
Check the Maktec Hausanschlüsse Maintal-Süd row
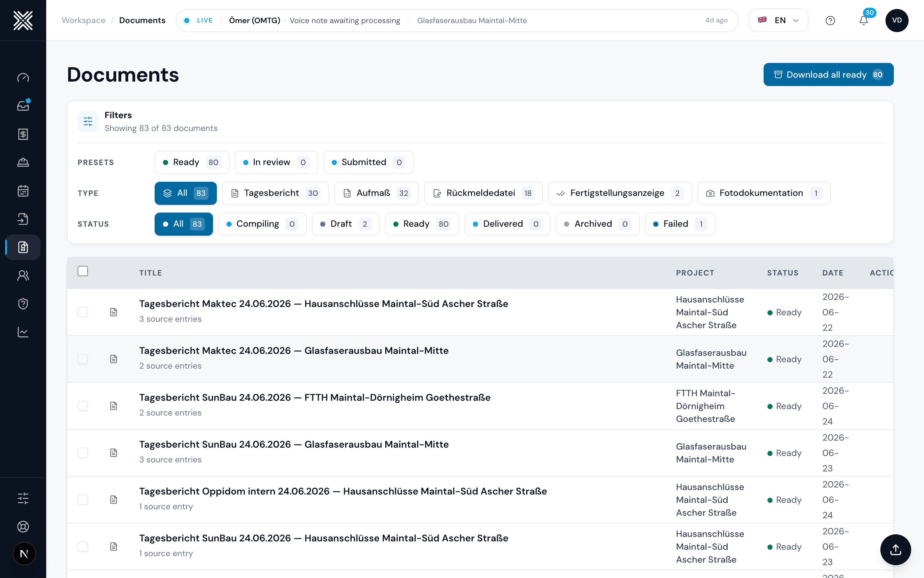pyautogui.click(x=83, y=312)
